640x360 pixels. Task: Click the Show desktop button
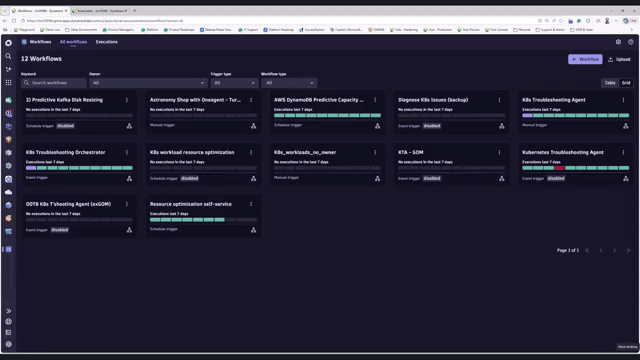click(627, 347)
